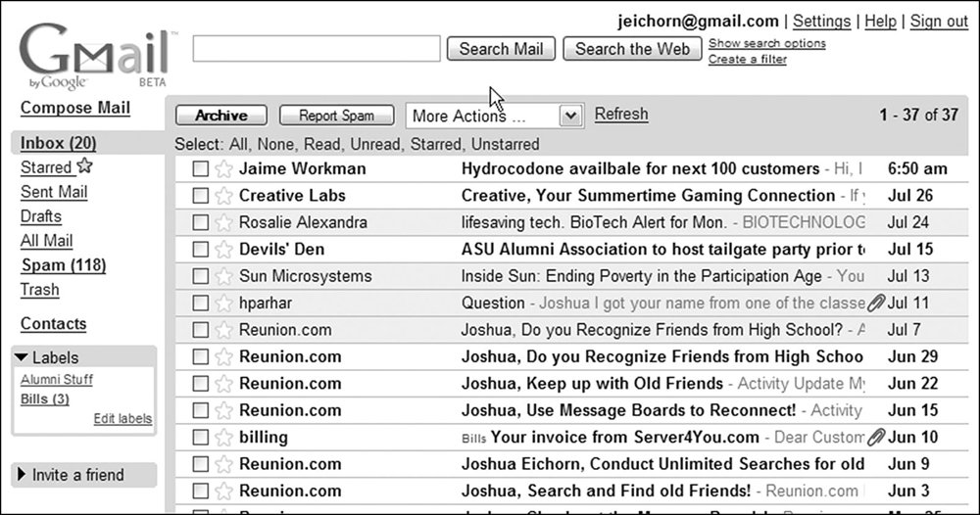The image size is (980, 515).
Task: Select Unstarred messages
Action: (505, 144)
